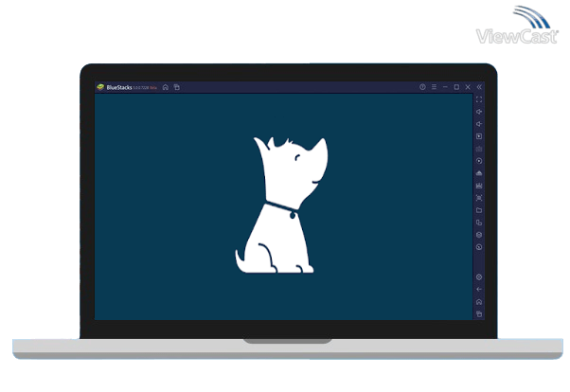Open the multi-instance manager layers icon

point(479,235)
